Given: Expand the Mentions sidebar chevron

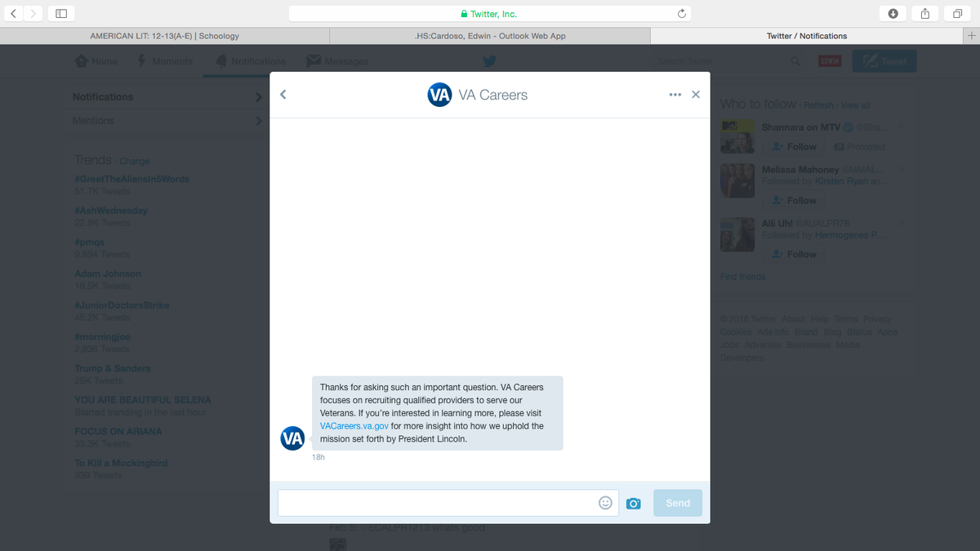Looking at the screenshot, I should pos(259,121).
